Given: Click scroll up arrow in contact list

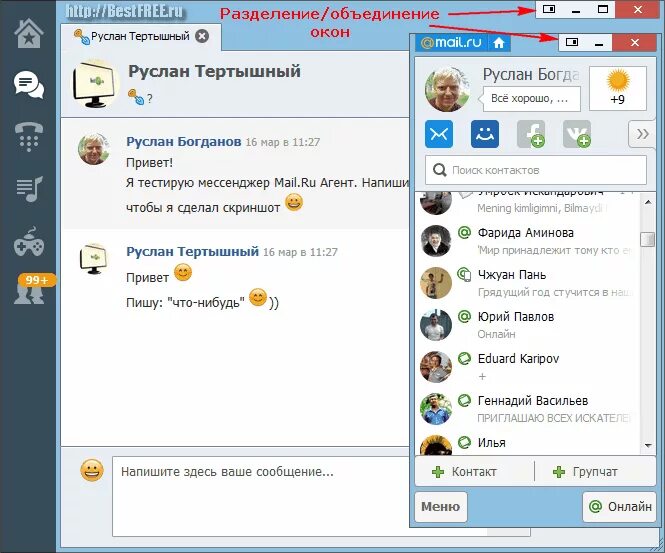Looking at the screenshot, I should point(648,202).
